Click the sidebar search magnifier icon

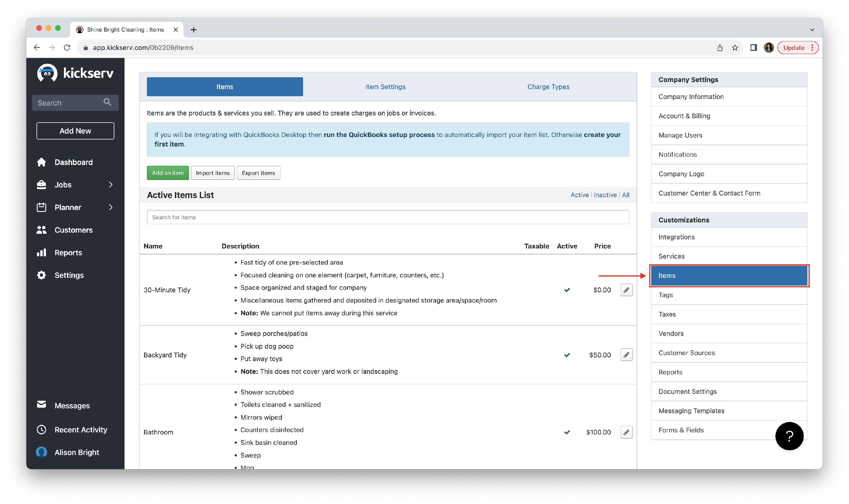[107, 102]
